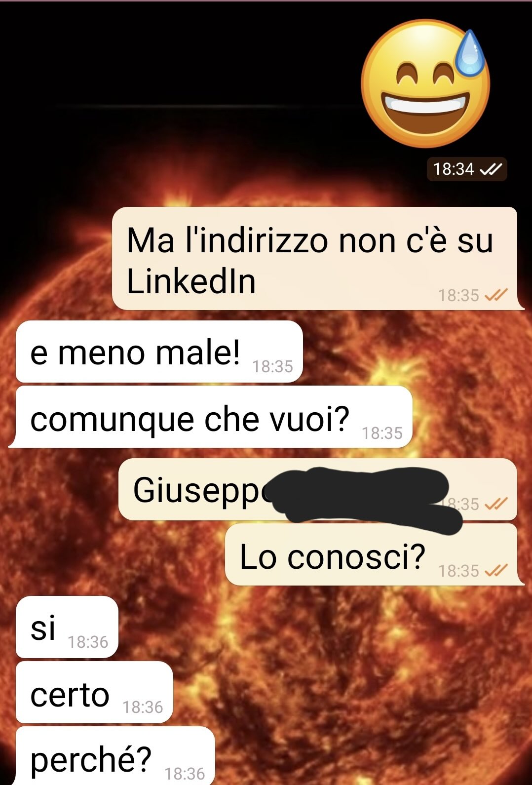Tap the large sweating grin emoji
532x785 pixels.
pos(425,84)
